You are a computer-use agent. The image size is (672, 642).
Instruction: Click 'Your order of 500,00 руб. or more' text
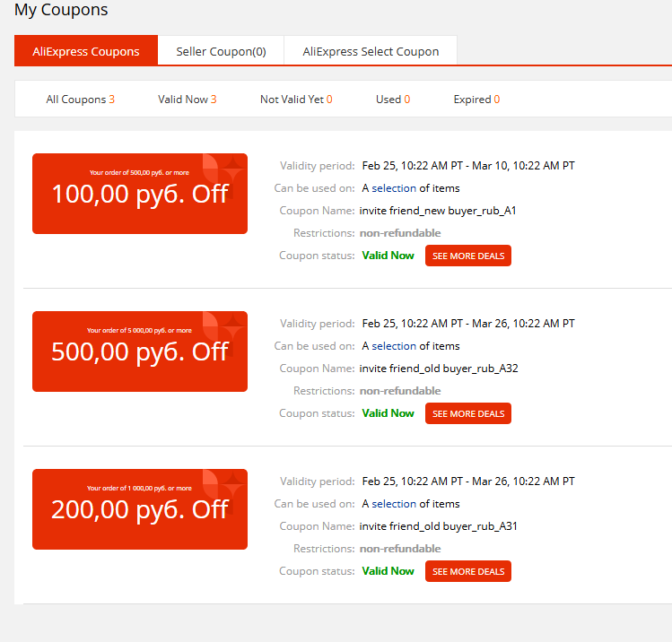click(139, 172)
